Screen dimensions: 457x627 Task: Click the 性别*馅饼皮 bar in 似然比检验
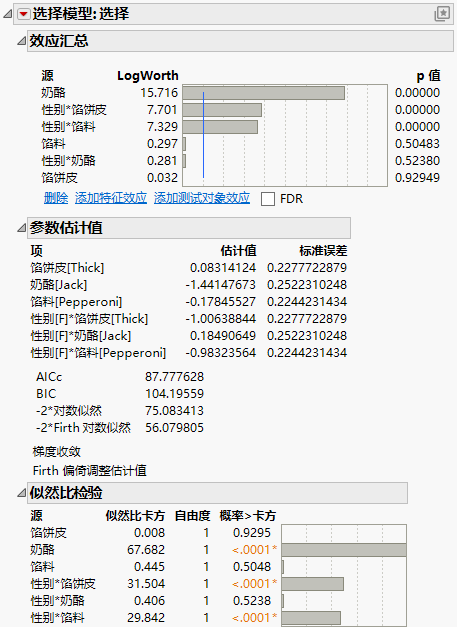[x=313, y=584]
